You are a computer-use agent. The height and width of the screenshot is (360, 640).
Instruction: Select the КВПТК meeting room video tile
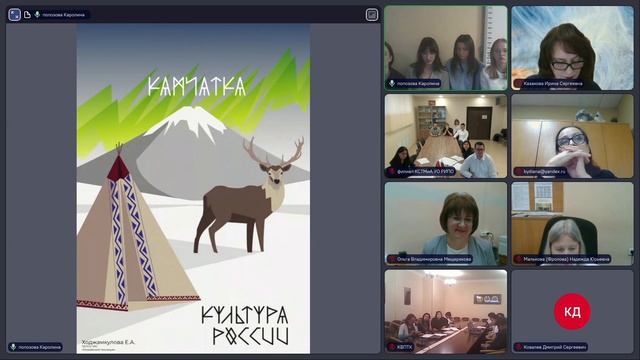point(446,311)
